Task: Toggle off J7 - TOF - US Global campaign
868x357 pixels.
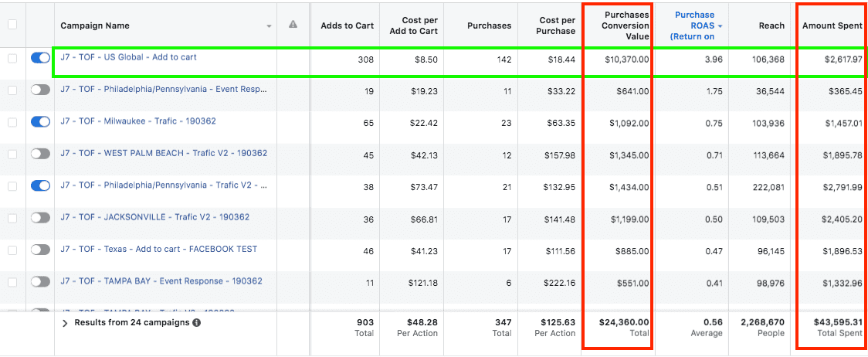Action: click(40, 58)
